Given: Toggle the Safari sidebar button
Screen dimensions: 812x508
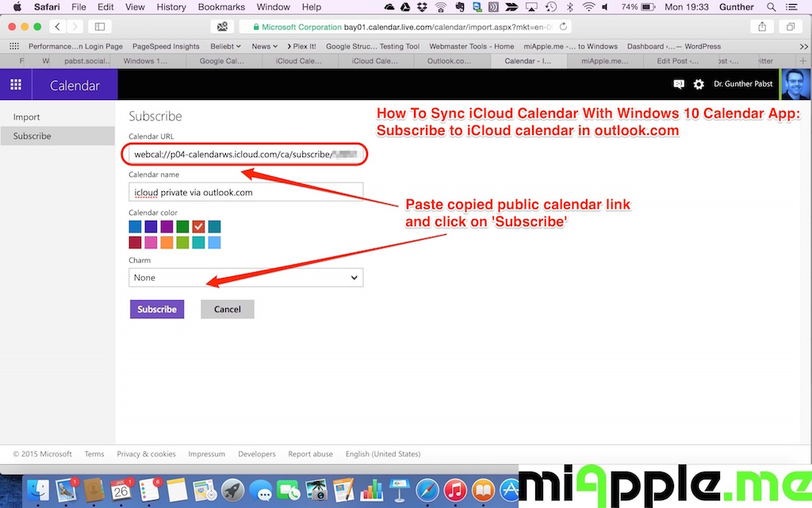Looking at the screenshot, I should point(101,26).
